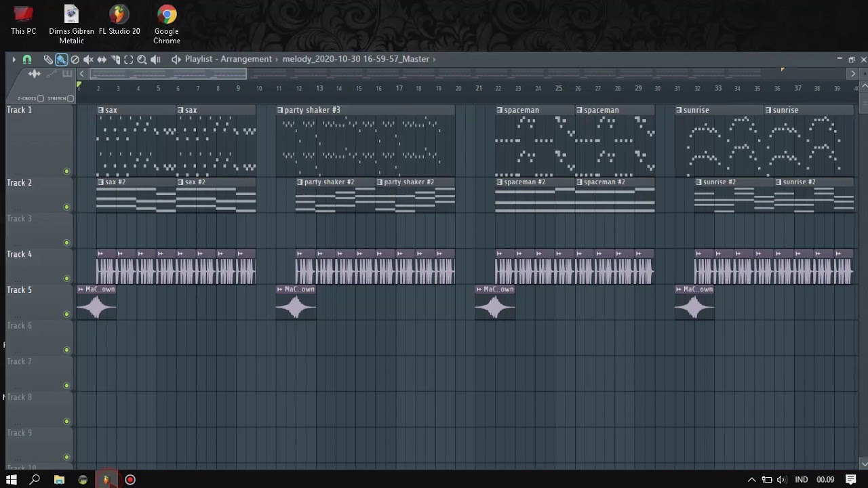Mute Track 2 with its green light
Viewport: 868px width, 488px height.
[66, 207]
